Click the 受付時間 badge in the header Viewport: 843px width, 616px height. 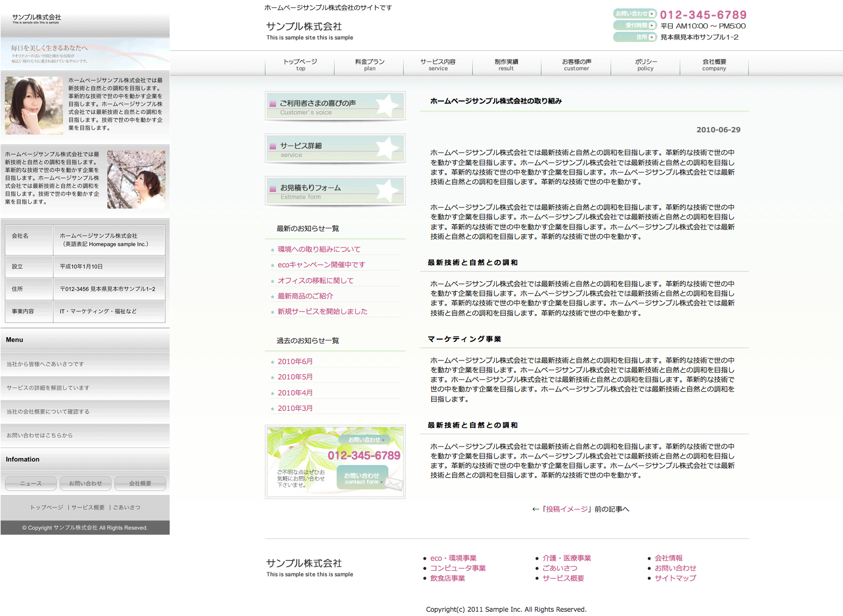pos(635,26)
